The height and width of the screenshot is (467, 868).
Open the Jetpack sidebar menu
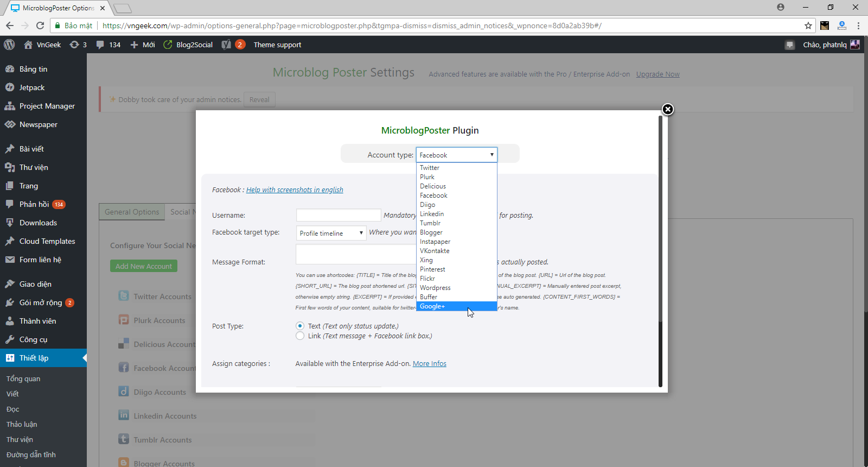(43, 87)
